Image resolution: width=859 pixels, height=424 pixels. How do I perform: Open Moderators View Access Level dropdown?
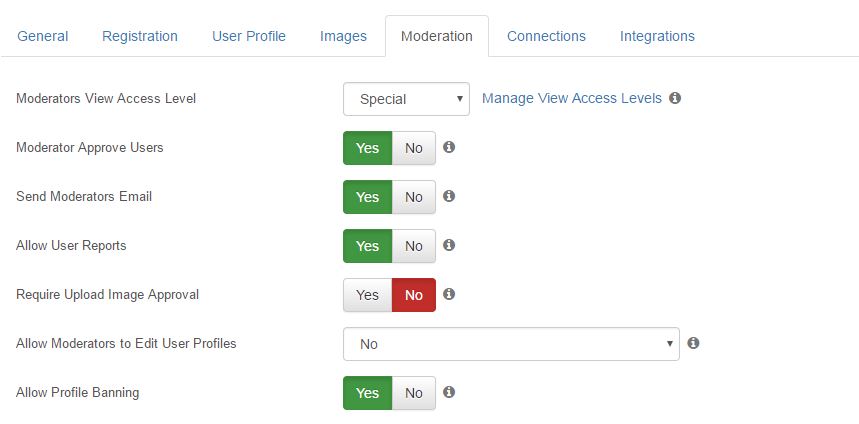[406, 99]
